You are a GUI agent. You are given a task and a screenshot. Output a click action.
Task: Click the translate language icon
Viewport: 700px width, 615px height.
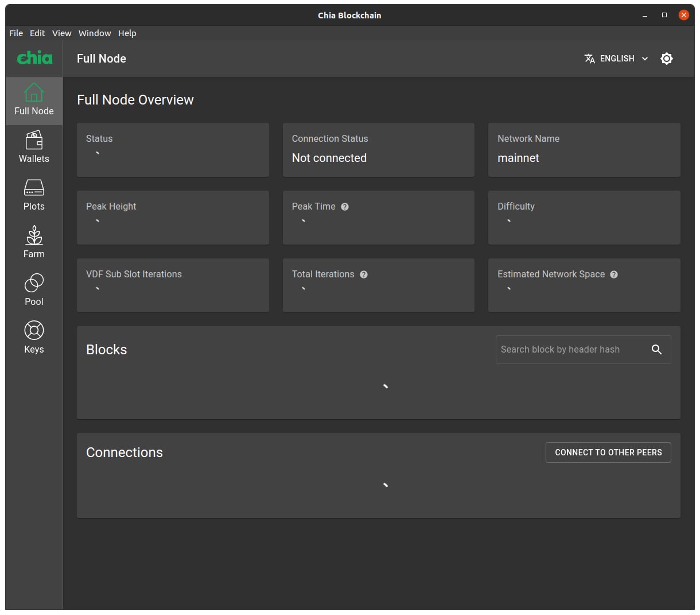589,59
